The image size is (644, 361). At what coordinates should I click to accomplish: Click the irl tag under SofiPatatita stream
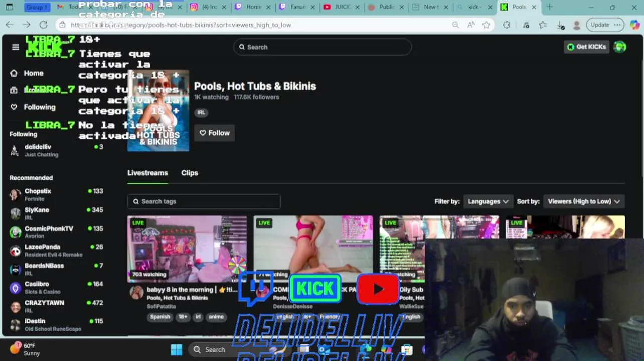coord(198,317)
